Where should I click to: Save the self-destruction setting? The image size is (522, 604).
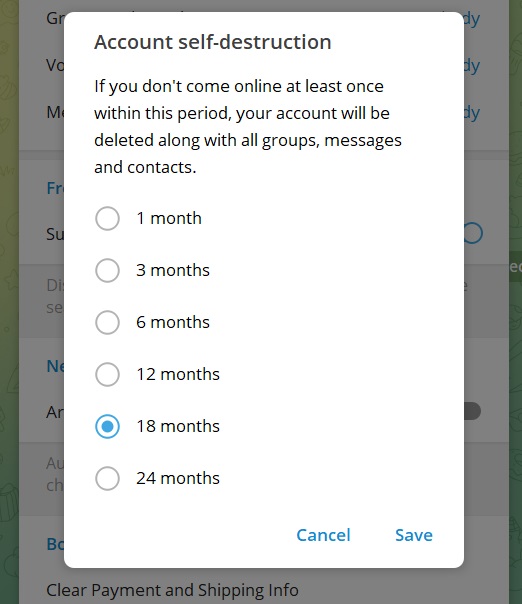click(x=414, y=535)
